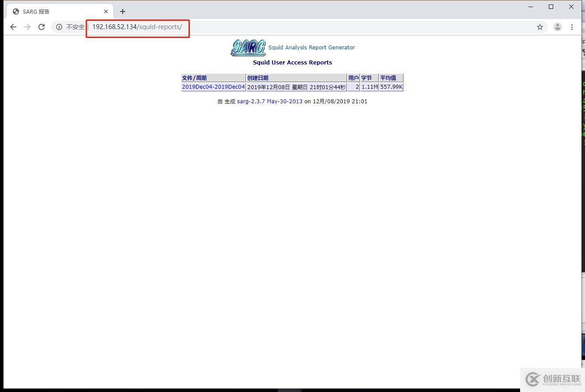Open the Chrome three-dot menu

[x=572, y=27]
